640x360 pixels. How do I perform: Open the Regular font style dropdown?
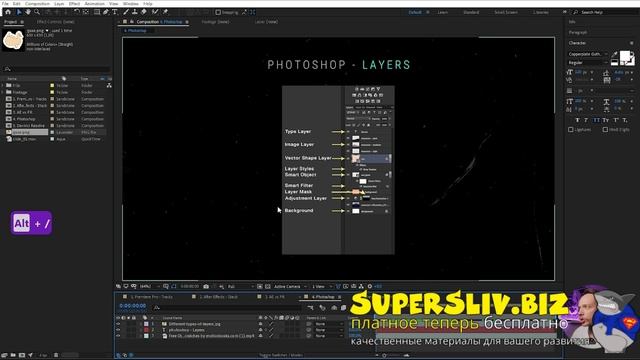click(x=588, y=63)
